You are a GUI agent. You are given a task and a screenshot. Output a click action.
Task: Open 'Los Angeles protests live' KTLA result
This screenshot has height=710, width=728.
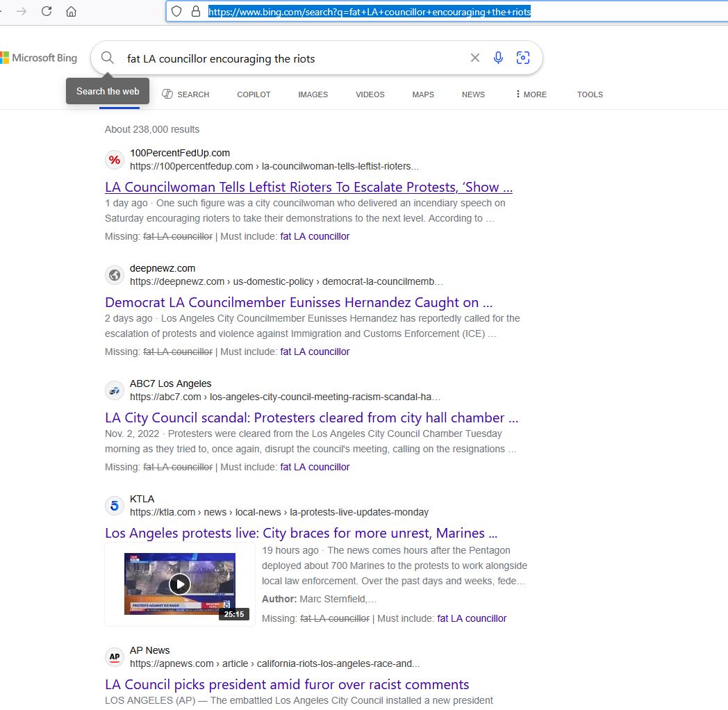301,533
